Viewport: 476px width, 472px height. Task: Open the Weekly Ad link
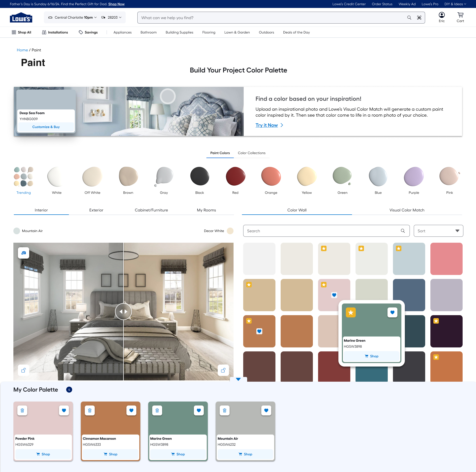click(x=407, y=4)
